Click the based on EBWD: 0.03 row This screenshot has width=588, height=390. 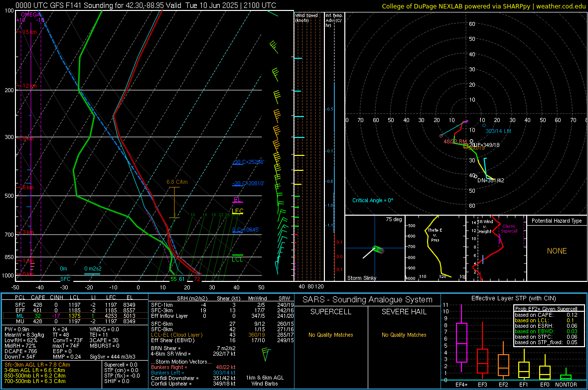click(546, 331)
